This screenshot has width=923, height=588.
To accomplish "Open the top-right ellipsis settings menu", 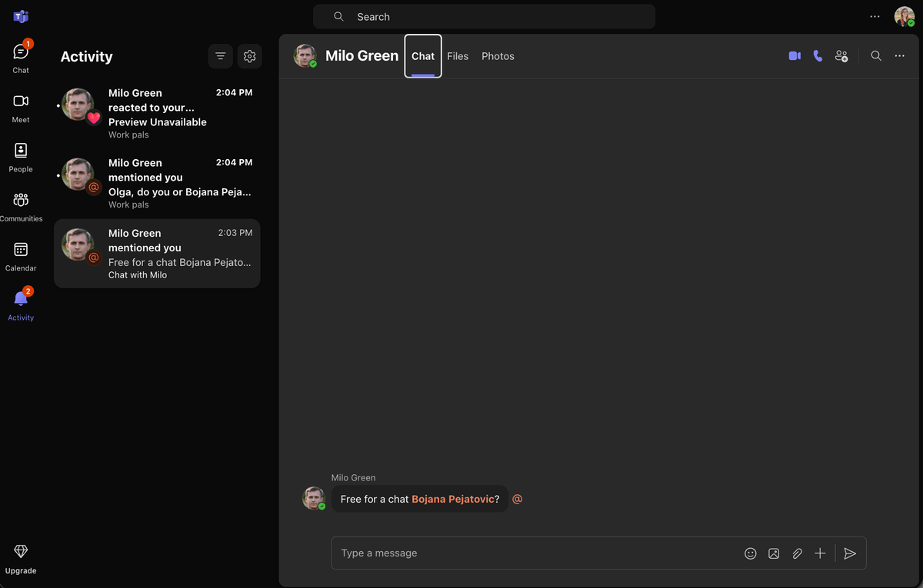I will coord(875,16).
